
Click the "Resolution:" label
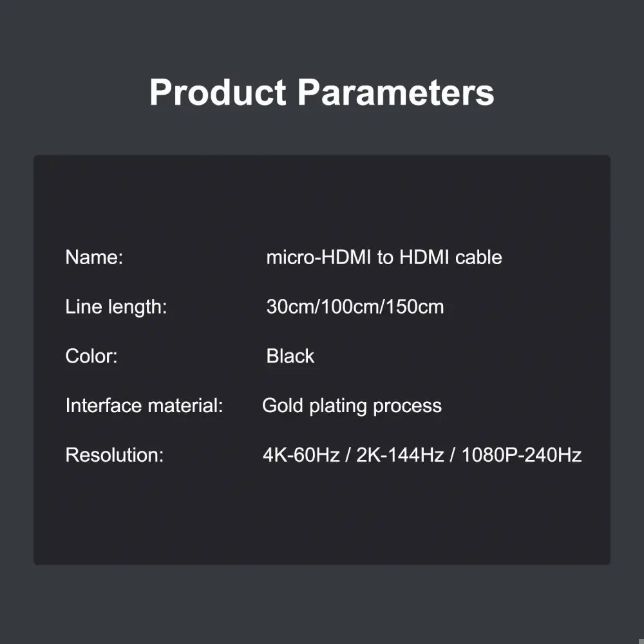pos(115,455)
